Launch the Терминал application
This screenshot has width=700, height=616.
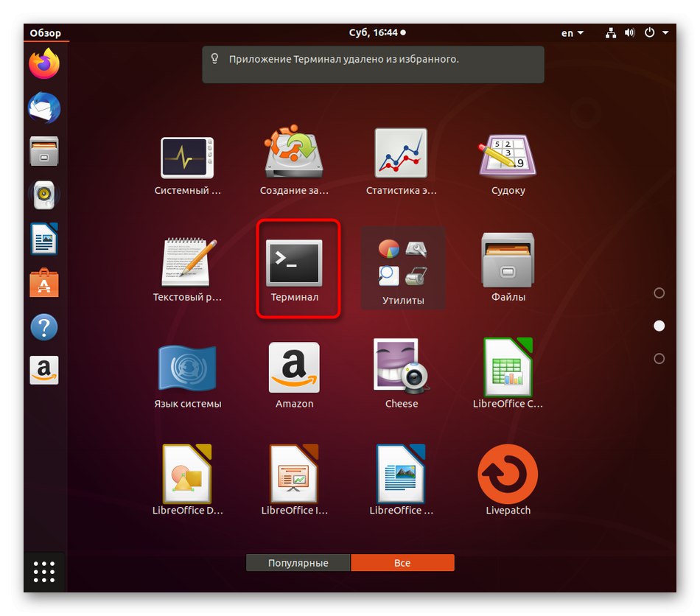[x=294, y=271]
